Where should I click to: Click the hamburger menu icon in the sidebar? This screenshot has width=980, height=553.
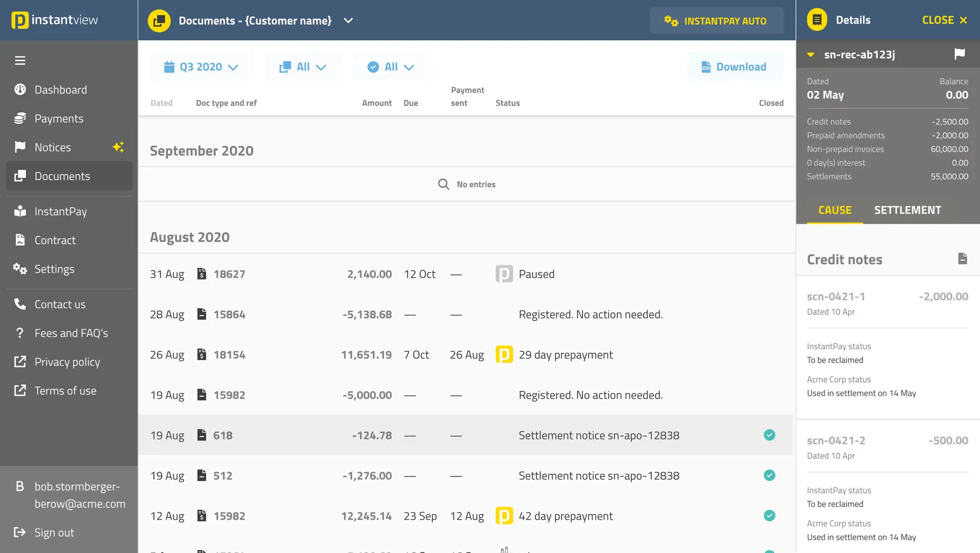[20, 60]
